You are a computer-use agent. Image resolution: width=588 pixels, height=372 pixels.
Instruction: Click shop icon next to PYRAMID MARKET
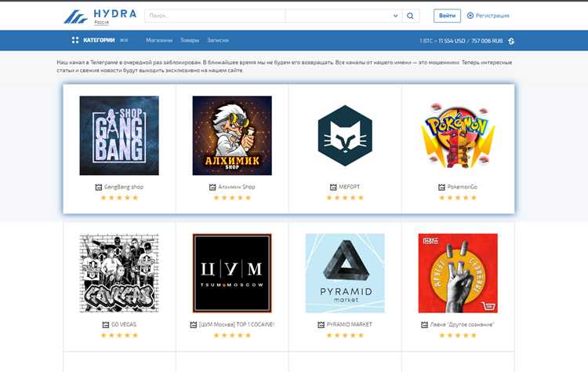click(x=321, y=325)
